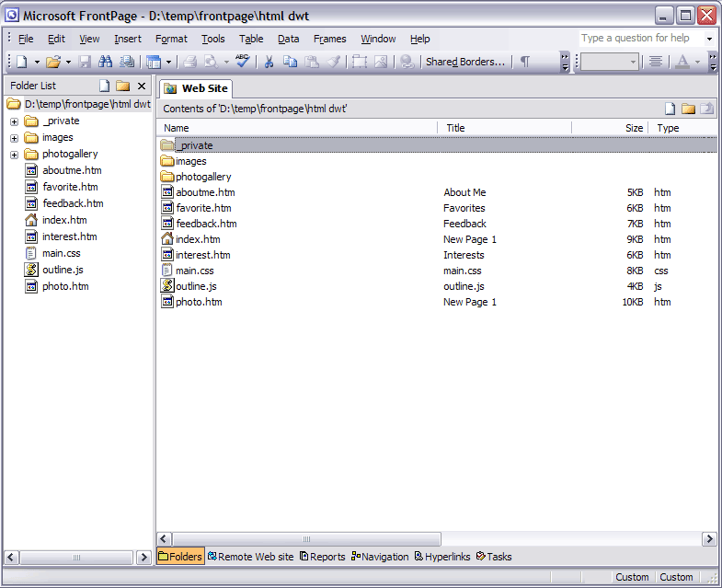This screenshot has width=722, height=588.
Task: Expand the _private folder in Folder List
Action: point(15,121)
